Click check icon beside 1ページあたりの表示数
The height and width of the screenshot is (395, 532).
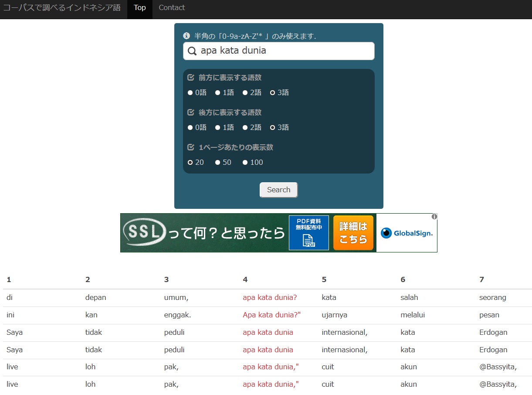(190, 147)
